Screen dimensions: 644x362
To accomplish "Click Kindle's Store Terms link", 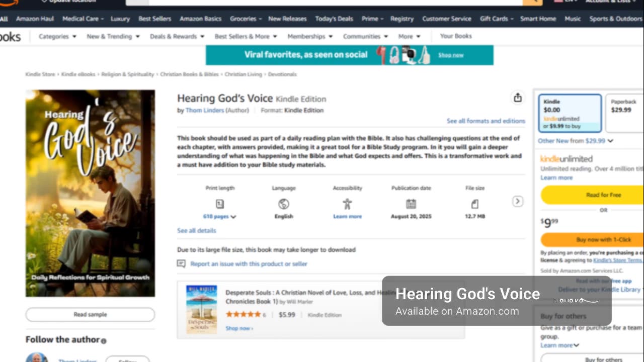I will pyautogui.click(x=618, y=260).
